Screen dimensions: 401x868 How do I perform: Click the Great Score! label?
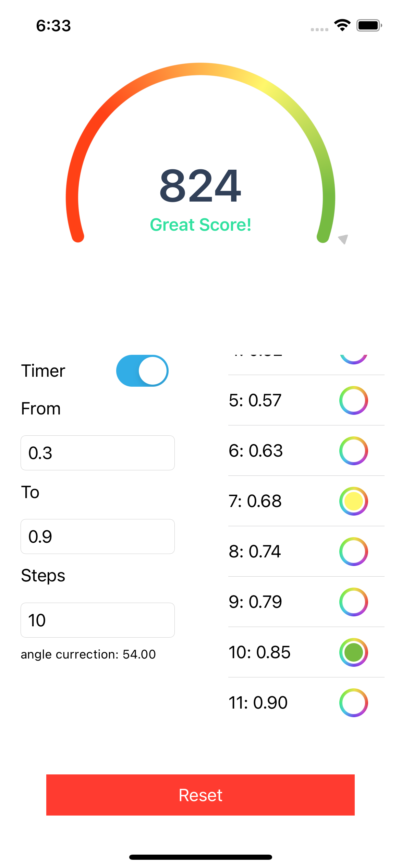(200, 225)
